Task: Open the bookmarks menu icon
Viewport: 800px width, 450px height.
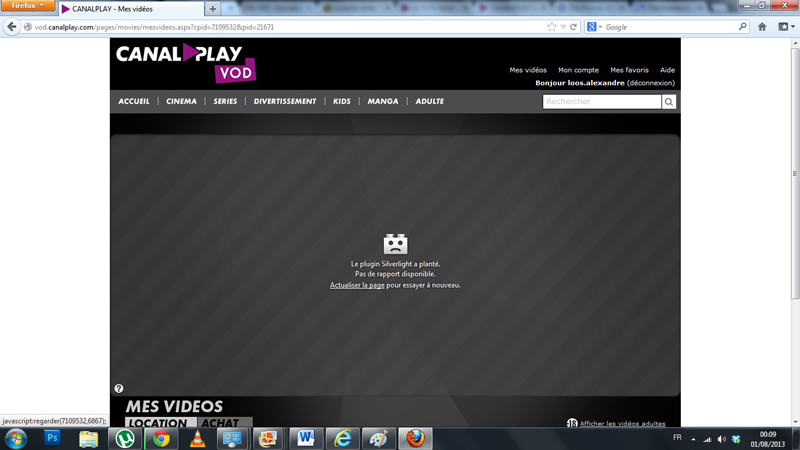Action: point(786,27)
